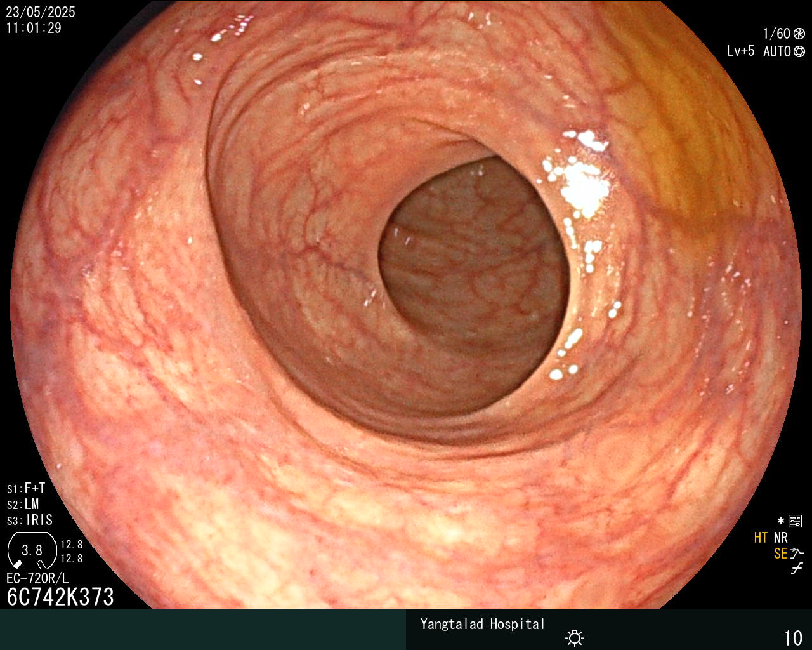Click the S3:IRIS switch assignment
Image resolution: width=812 pixels, height=650 pixels.
pyautogui.click(x=30, y=520)
